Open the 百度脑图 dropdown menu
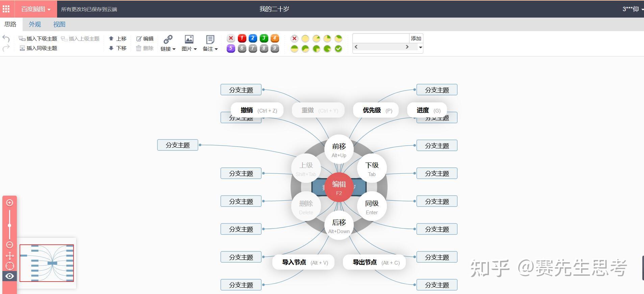This screenshot has width=644, height=294. tap(36, 9)
